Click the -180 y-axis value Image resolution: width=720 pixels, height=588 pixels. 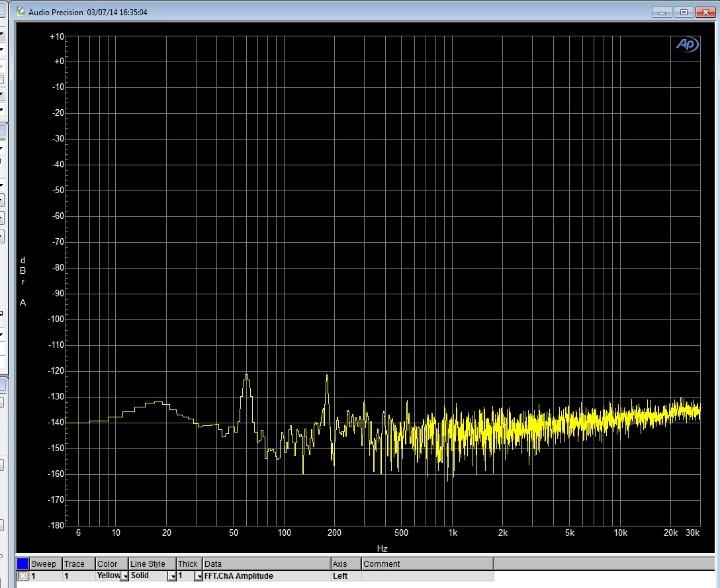pos(56,525)
